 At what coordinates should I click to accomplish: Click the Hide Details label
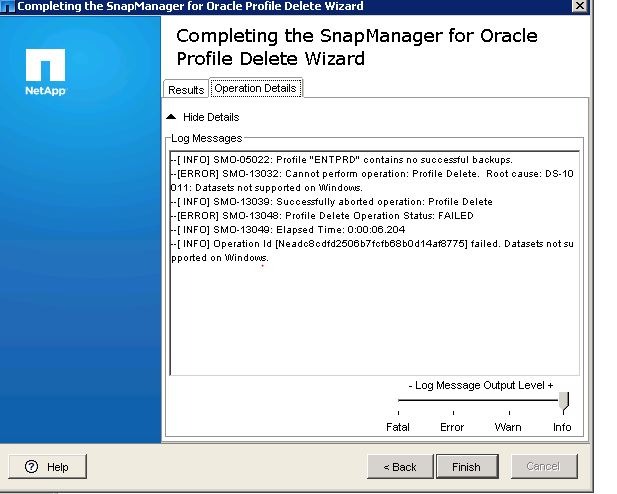211,117
